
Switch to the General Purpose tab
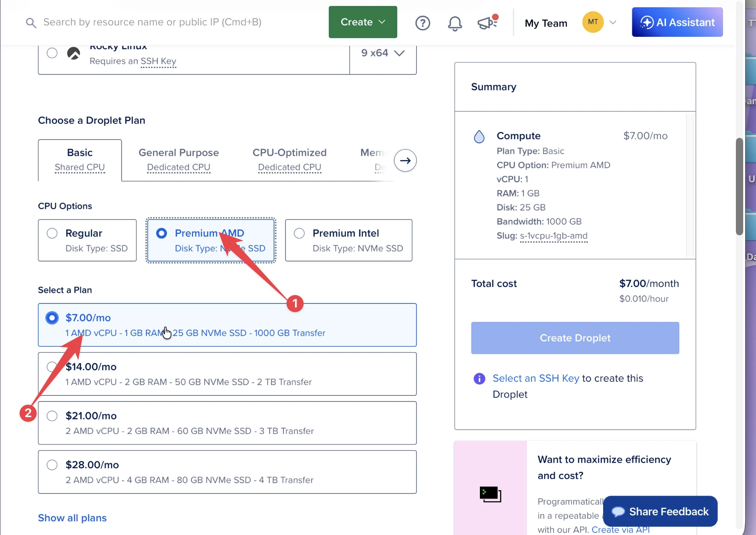click(179, 160)
